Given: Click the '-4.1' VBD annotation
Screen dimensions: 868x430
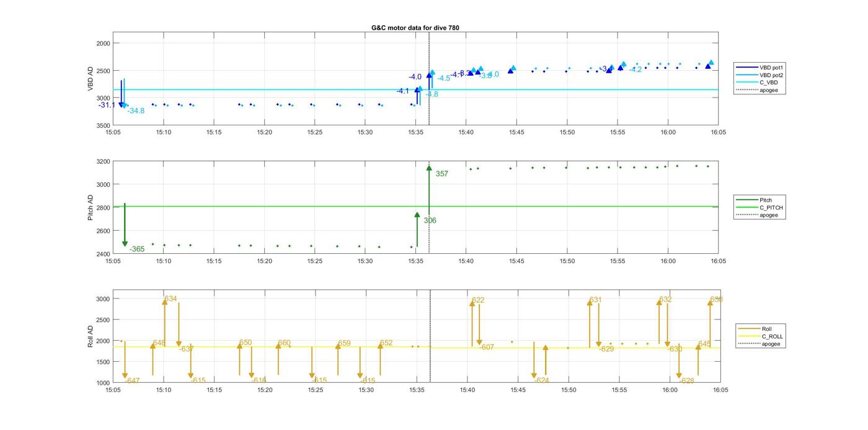Looking at the screenshot, I should (403, 91).
